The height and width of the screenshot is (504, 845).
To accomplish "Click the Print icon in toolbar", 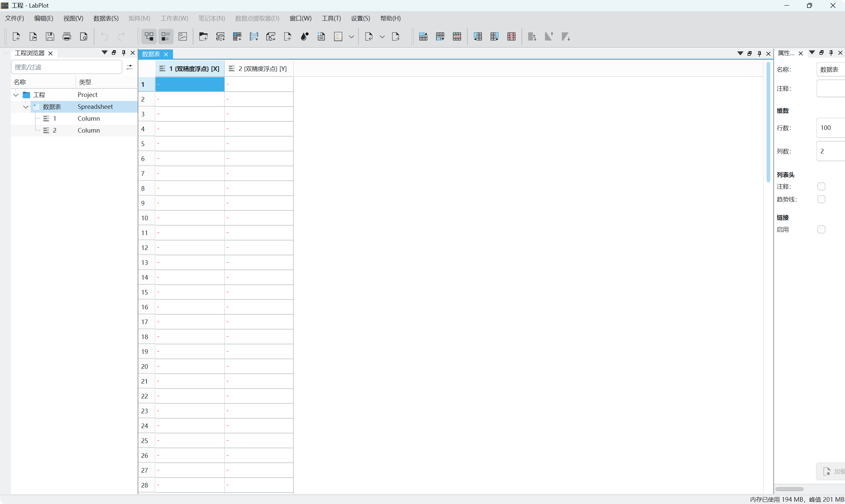I will (67, 37).
